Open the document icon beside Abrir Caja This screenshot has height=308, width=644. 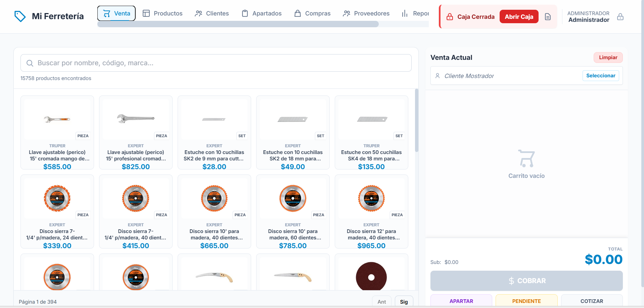548,17
